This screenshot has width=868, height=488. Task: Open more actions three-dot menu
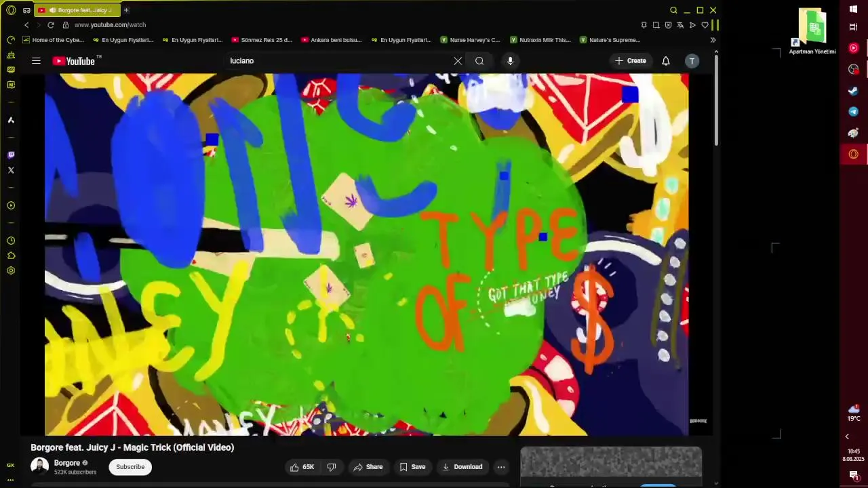tap(501, 467)
